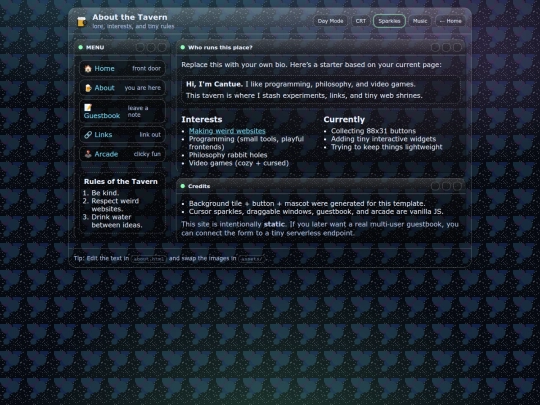The height and width of the screenshot is (405, 540).
Task: Click the Credits window title bar
Action: coord(321,186)
